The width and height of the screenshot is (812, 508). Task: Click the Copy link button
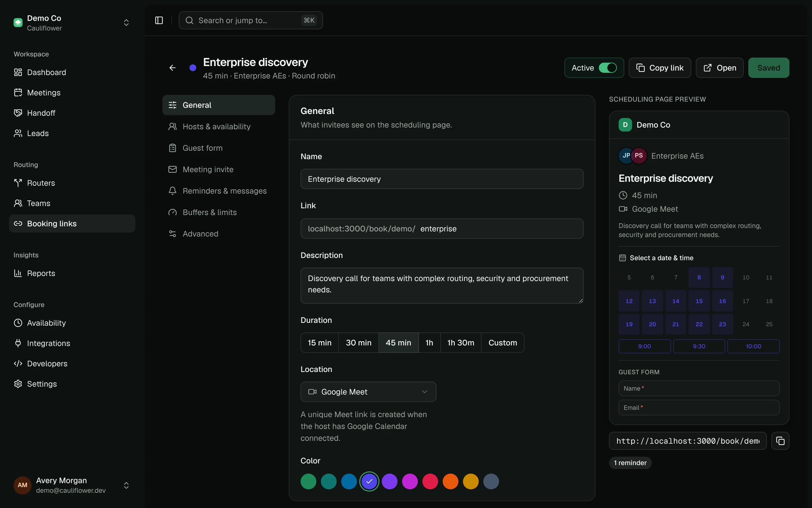pos(660,68)
